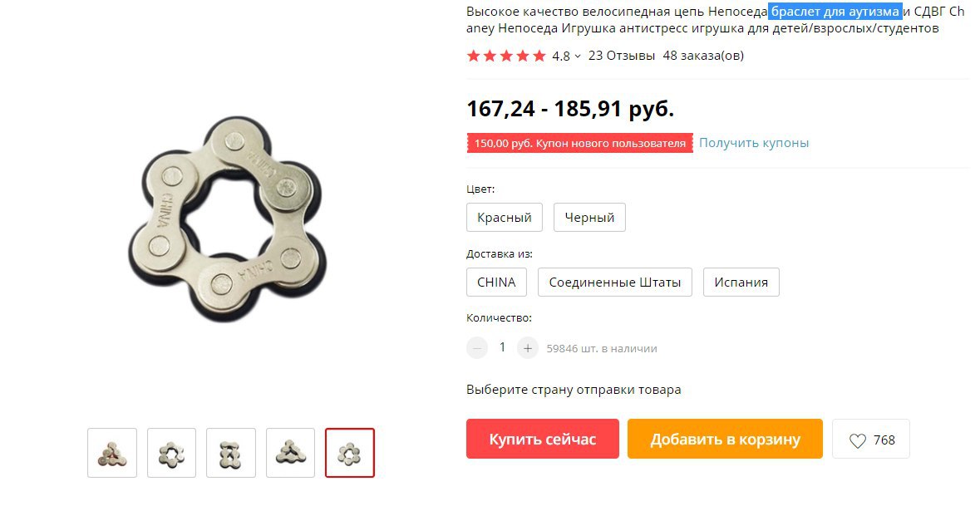This screenshot has width=980, height=511.
Task: Click the heart wishlist icon showing 768
Action: pos(870,440)
